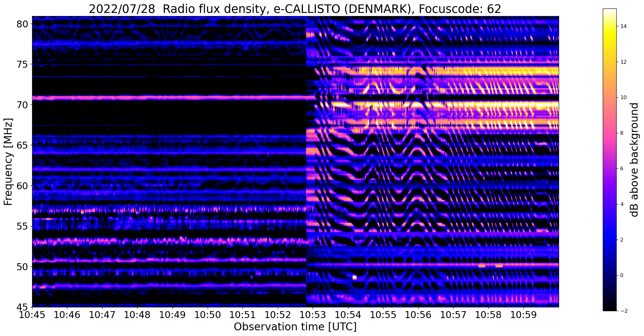Click the 10:51 time tick label
644x336 pixels.
(x=243, y=315)
